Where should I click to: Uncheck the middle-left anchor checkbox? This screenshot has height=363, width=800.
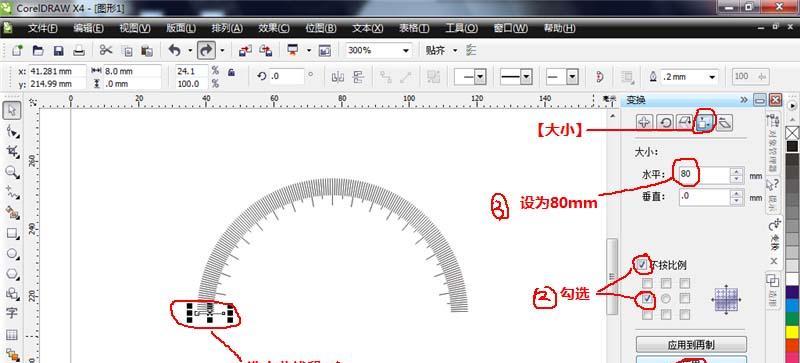pyautogui.click(x=647, y=298)
